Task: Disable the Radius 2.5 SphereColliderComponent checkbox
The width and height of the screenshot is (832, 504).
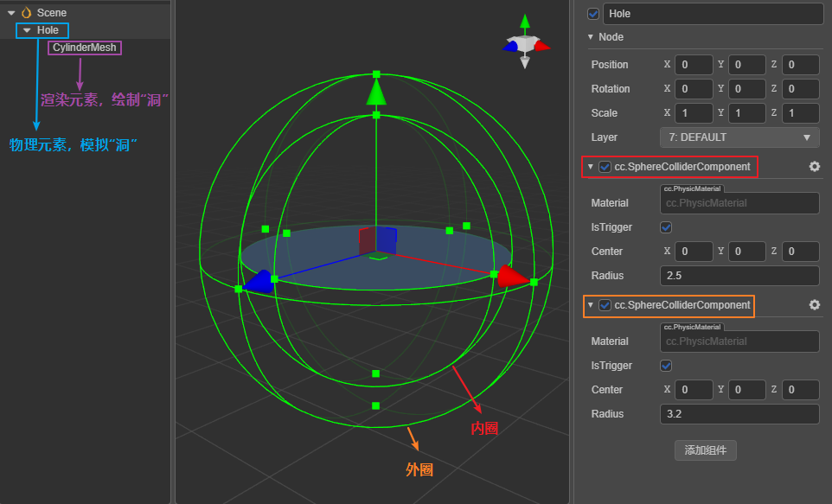Action: tap(605, 167)
